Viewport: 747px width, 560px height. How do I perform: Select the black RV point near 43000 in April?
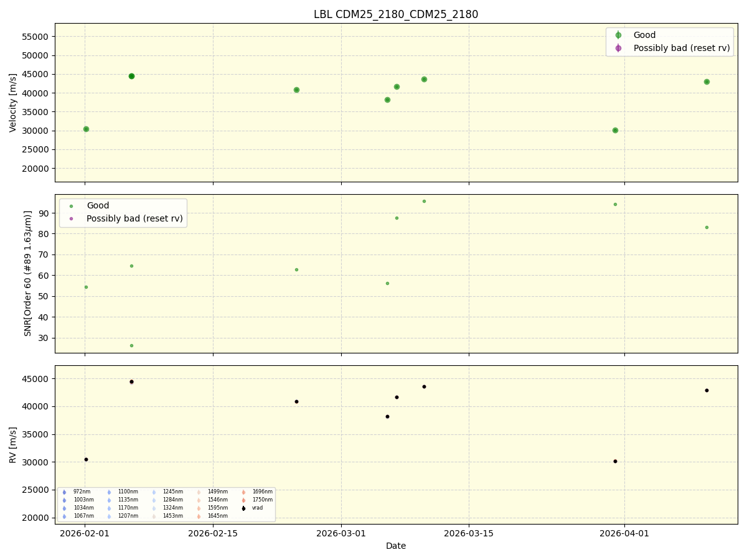(707, 390)
